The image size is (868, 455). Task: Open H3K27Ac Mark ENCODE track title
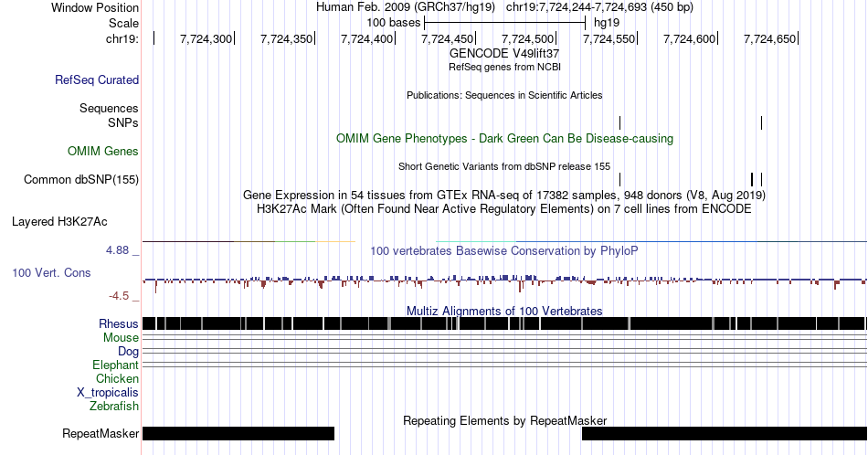tap(504, 208)
